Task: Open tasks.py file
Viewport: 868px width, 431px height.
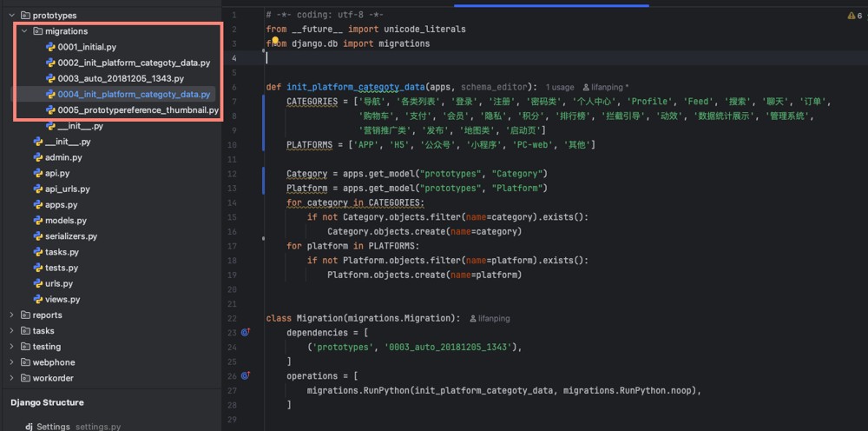Action: (62, 252)
